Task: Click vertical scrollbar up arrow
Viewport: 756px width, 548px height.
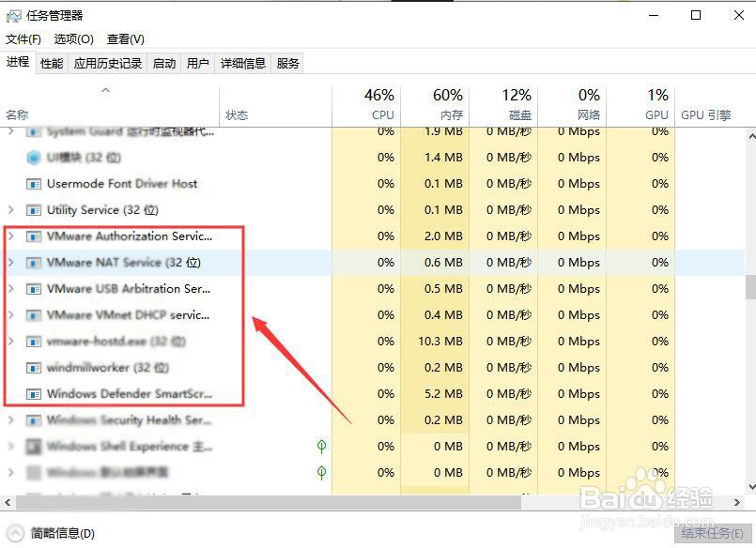Action: (750, 136)
